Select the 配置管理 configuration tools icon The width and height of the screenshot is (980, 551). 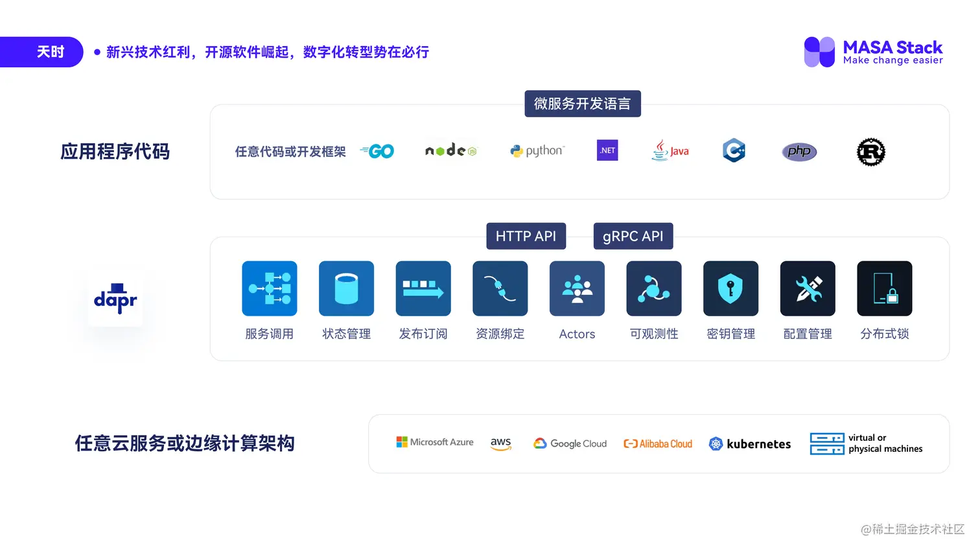pos(808,288)
